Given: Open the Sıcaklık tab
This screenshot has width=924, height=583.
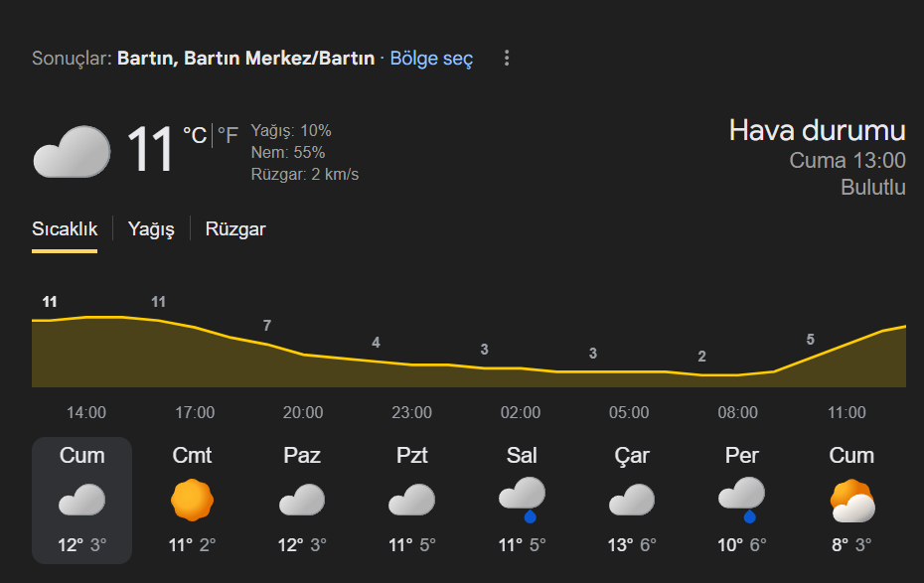Looking at the screenshot, I should [65, 229].
